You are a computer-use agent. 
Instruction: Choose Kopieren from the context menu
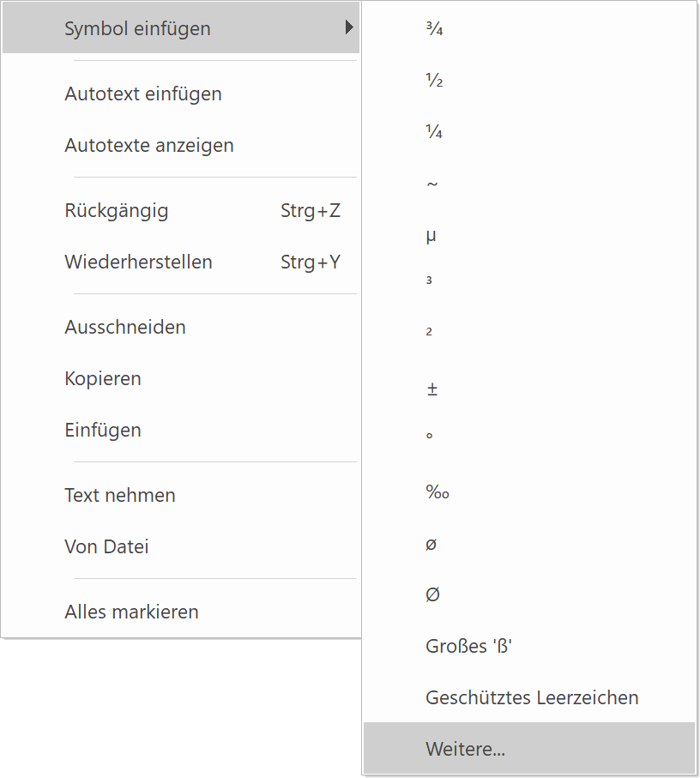pos(103,378)
